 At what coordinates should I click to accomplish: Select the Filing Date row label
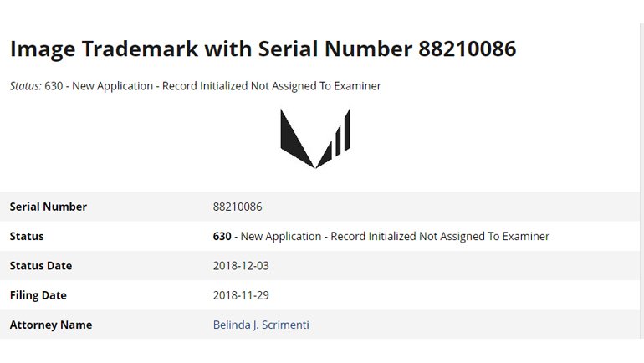pyautogui.click(x=38, y=295)
